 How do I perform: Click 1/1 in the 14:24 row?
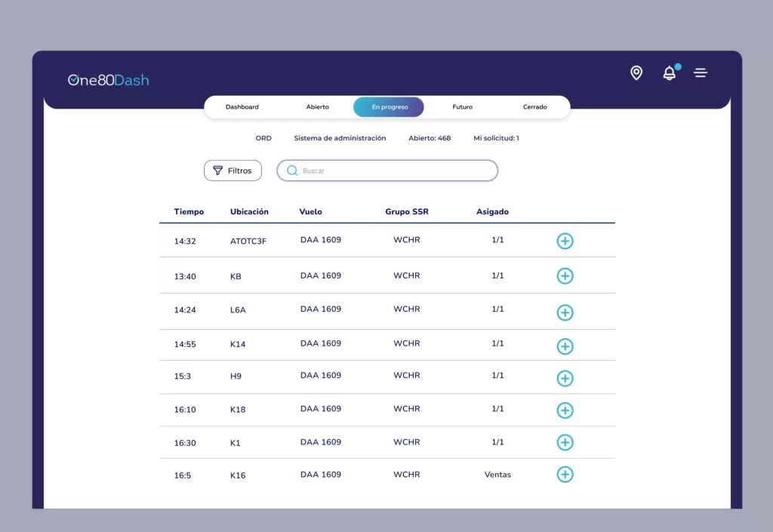498,309
